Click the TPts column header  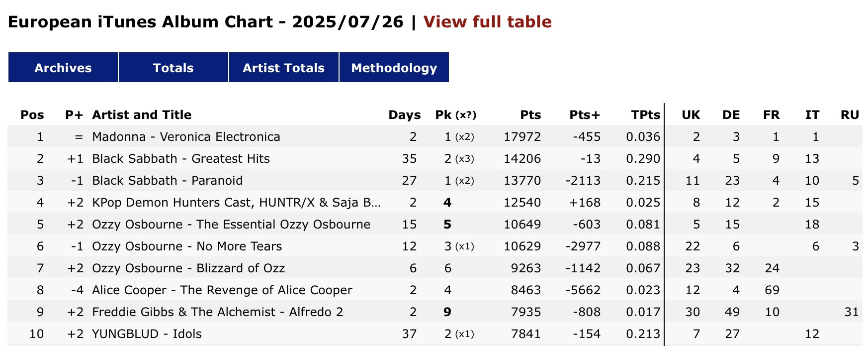pyautogui.click(x=645, y=115)
